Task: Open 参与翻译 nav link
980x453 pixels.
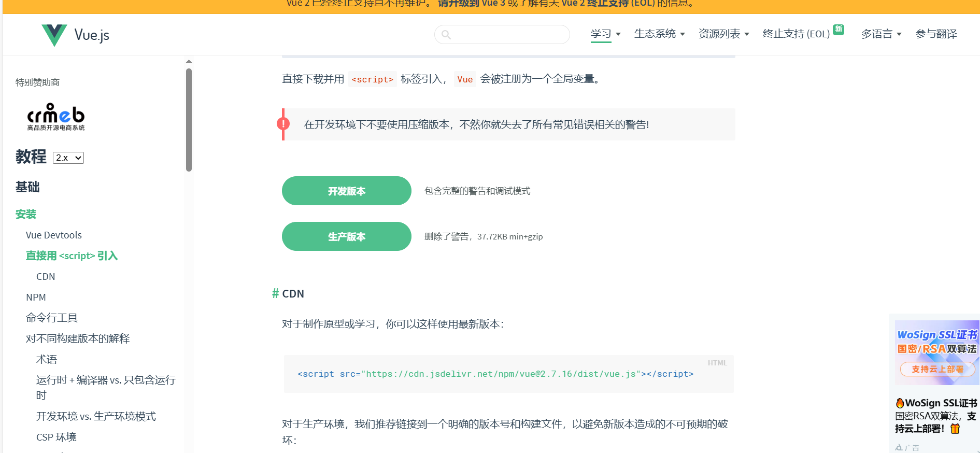Action: pos(936,34)
